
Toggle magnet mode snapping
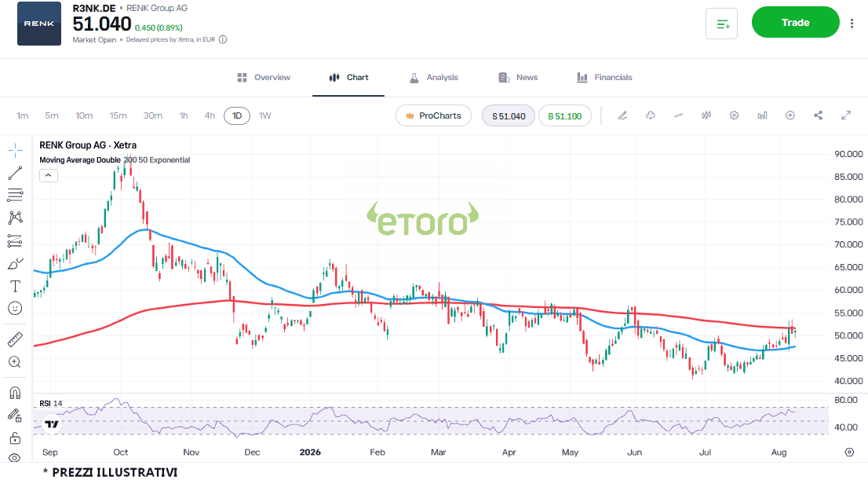tap(15, 393)
